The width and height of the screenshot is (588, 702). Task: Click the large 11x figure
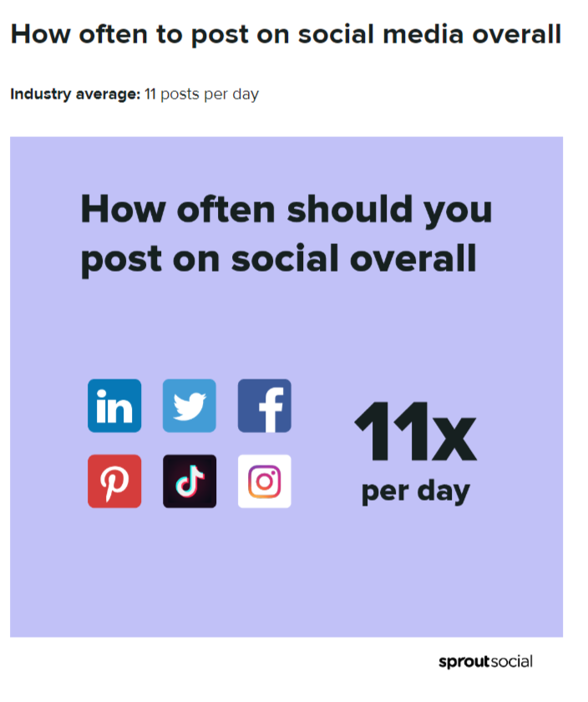coord(416,432)
